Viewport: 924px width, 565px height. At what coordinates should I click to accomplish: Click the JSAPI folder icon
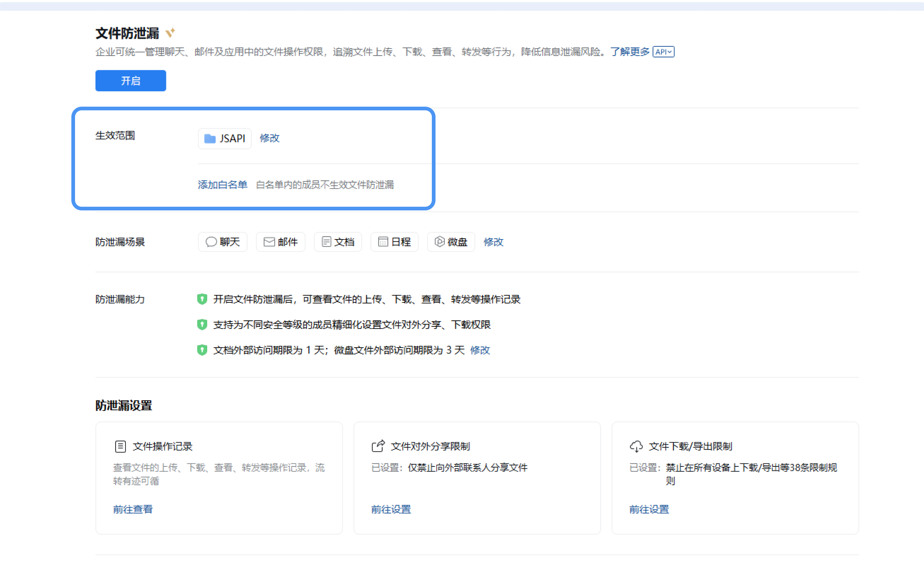tap(210, 139)
